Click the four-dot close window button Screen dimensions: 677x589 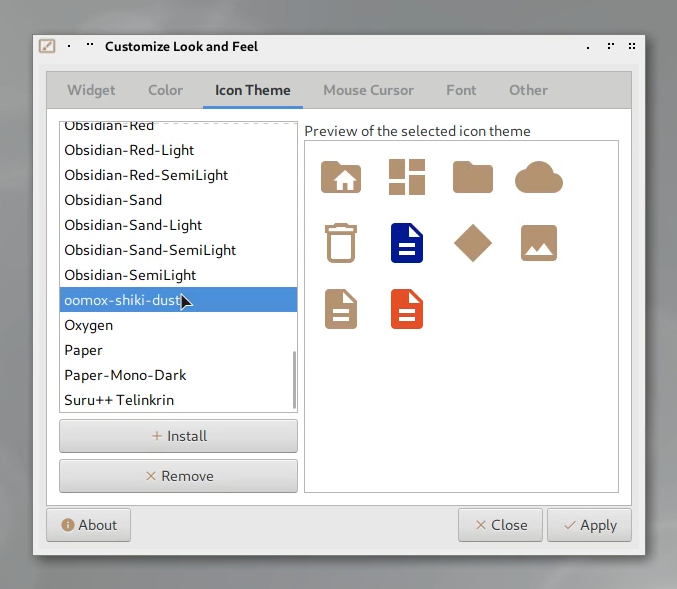point(632,46)
